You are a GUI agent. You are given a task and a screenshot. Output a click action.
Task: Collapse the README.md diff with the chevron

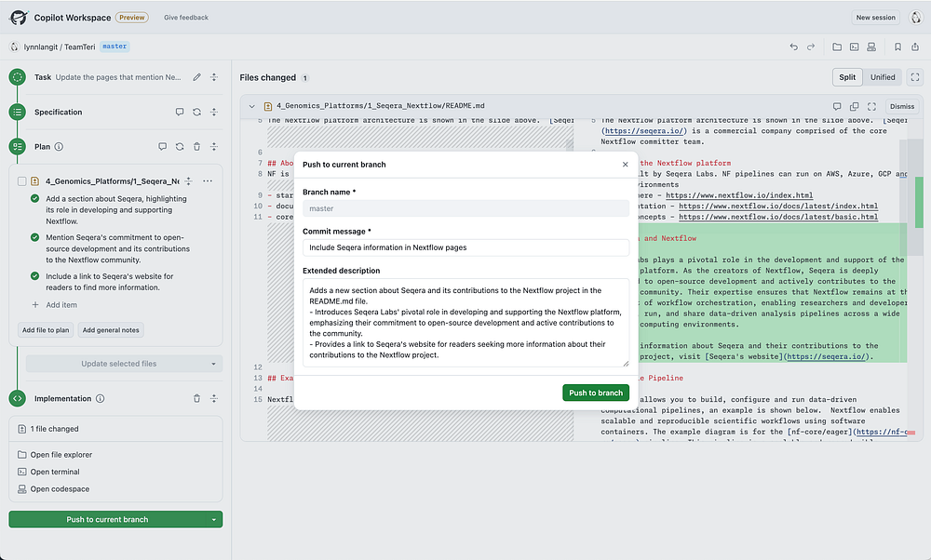coord(251,106)
